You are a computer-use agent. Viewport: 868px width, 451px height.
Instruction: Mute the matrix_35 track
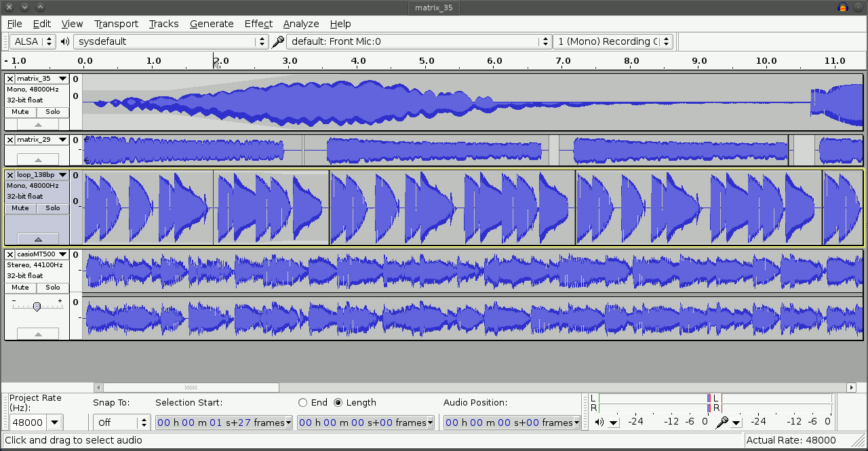coord(20,112)
